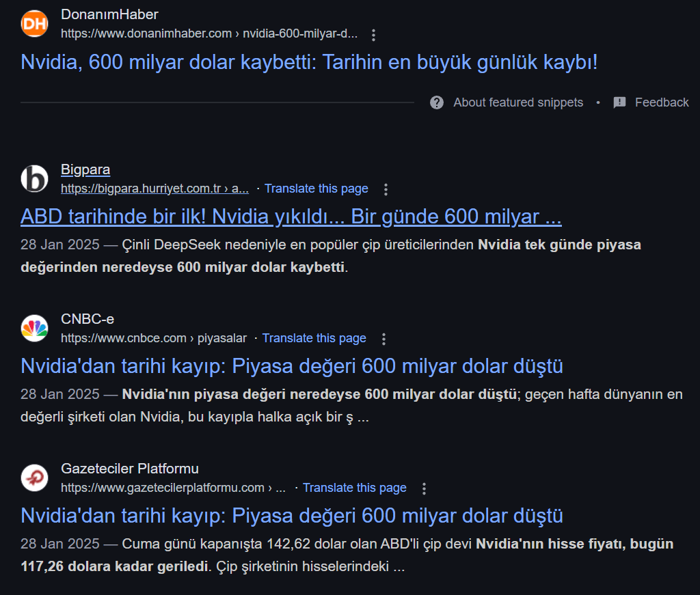The image size is (700, 595).
Task: Click the CNBC-e peacock favicon
Action: click(34, 329)
